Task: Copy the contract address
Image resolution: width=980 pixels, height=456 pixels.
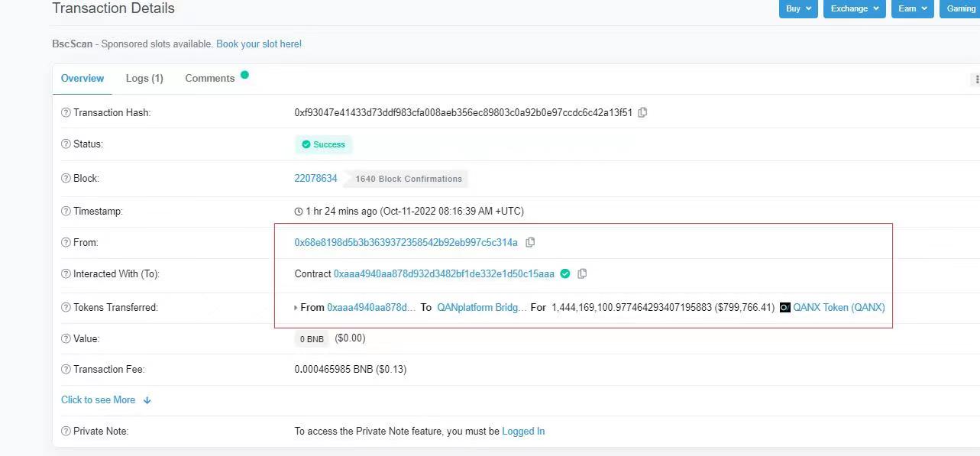Action: click(x=582, y=273)
